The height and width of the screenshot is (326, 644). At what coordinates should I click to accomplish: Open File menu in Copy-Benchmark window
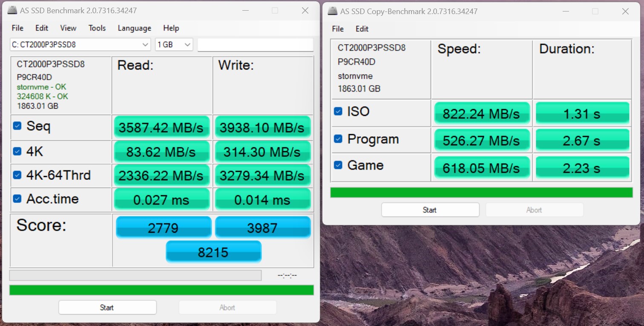click(x=338, y=29)
